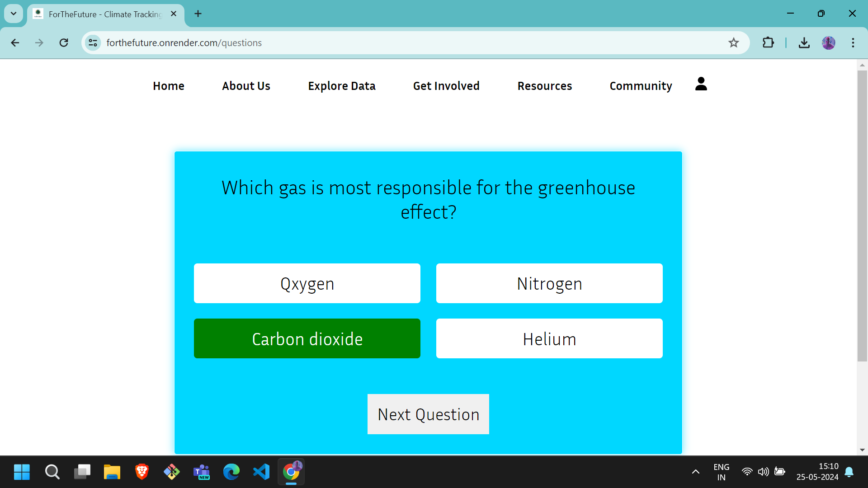The height and width of the screenshot is (488, 868).
Task: Launch Brave browser from taskbar
Action: click(x=142, y=472)
